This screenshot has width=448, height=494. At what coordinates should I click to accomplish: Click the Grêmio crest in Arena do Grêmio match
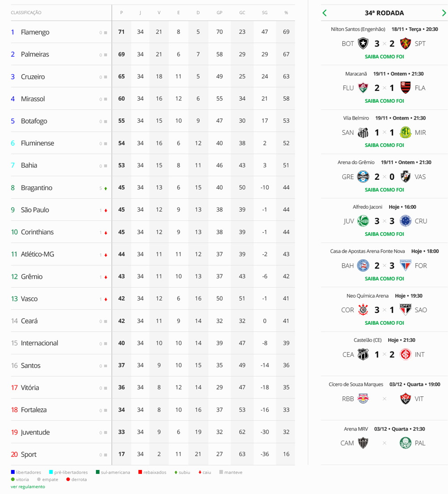[363, 177]
